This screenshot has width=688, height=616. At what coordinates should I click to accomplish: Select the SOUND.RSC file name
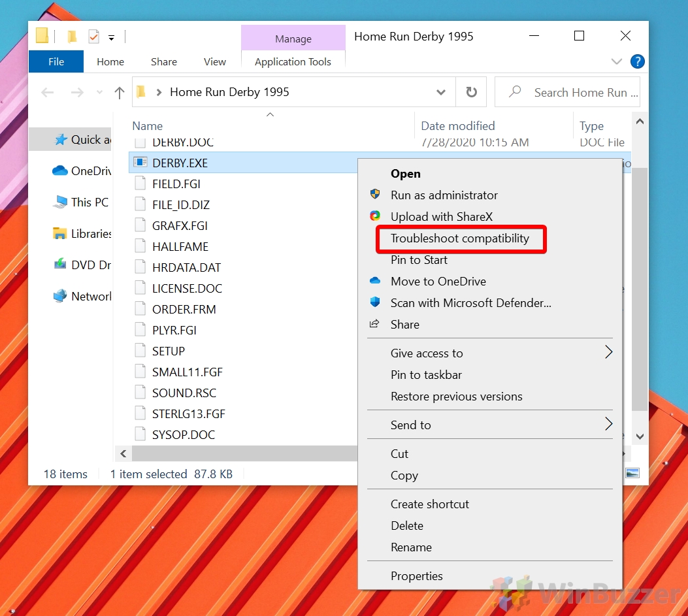184,393
